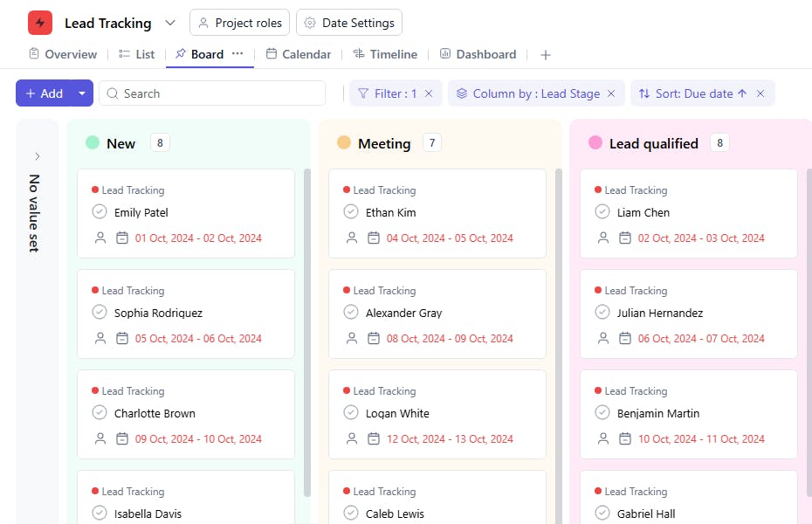Screen dimensions: 812x524
Task: Mark Sophia Rodriquez task as complete
Action: [x=100, y=313]
